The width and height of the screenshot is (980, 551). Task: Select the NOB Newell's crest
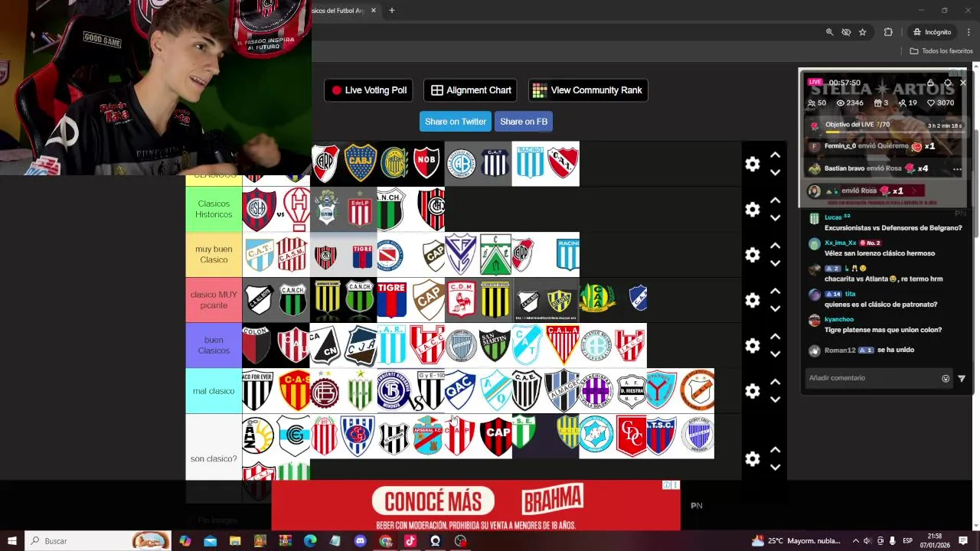click(426, 163)
